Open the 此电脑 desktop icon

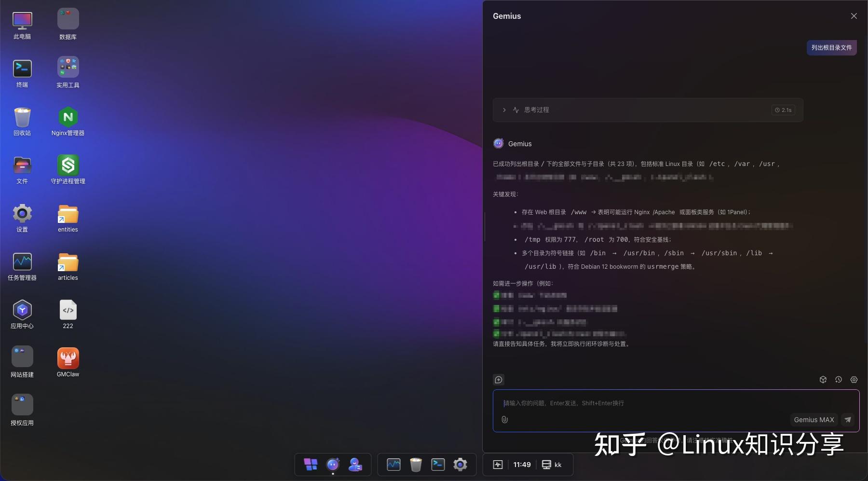pos(22,21)
